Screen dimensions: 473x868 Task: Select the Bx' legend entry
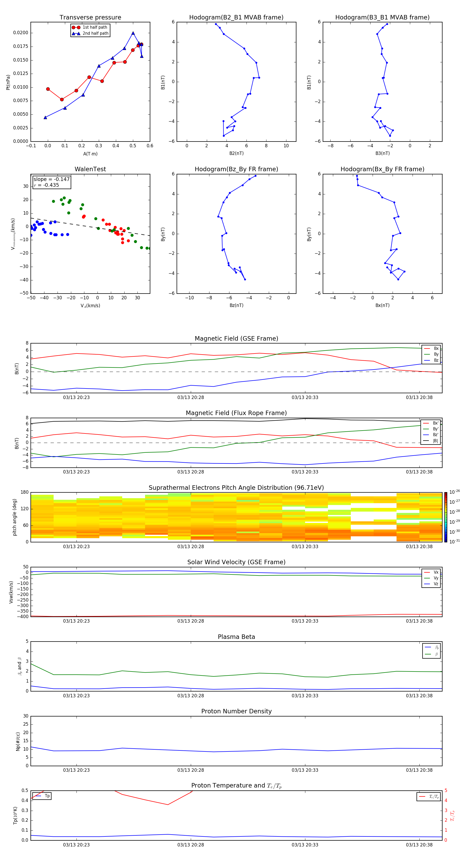click(x=431, y=423)
